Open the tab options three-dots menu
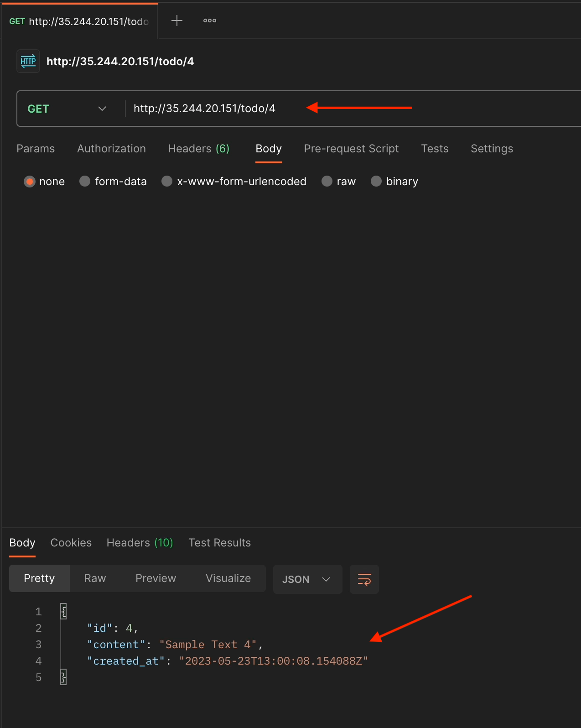 pos(210,21)
